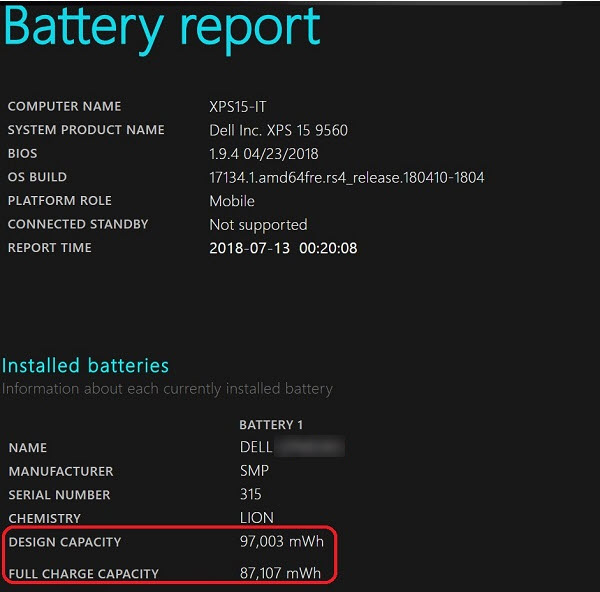Click the Battery report title
The width and height of the screenshot is (600, 592).
[161, 28]
